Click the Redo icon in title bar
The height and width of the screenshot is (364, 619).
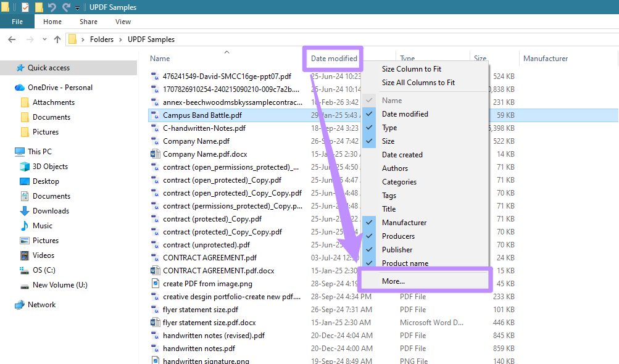pyautogui.click(x=66, y=7)
